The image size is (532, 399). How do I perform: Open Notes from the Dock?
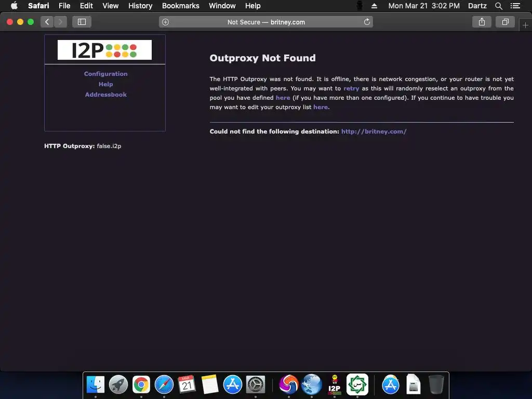point(210,385)
